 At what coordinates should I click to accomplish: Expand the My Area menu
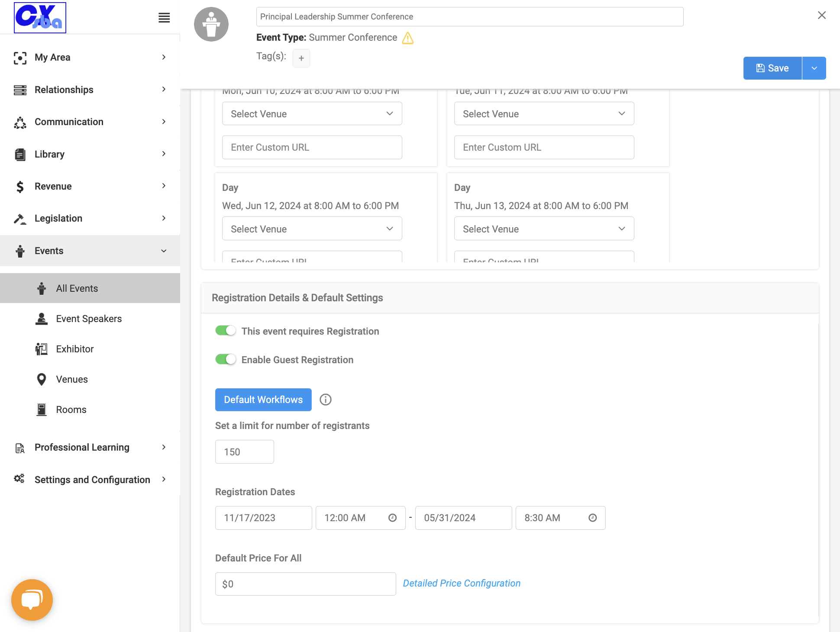pyautogui.click(x=90, y=57)
